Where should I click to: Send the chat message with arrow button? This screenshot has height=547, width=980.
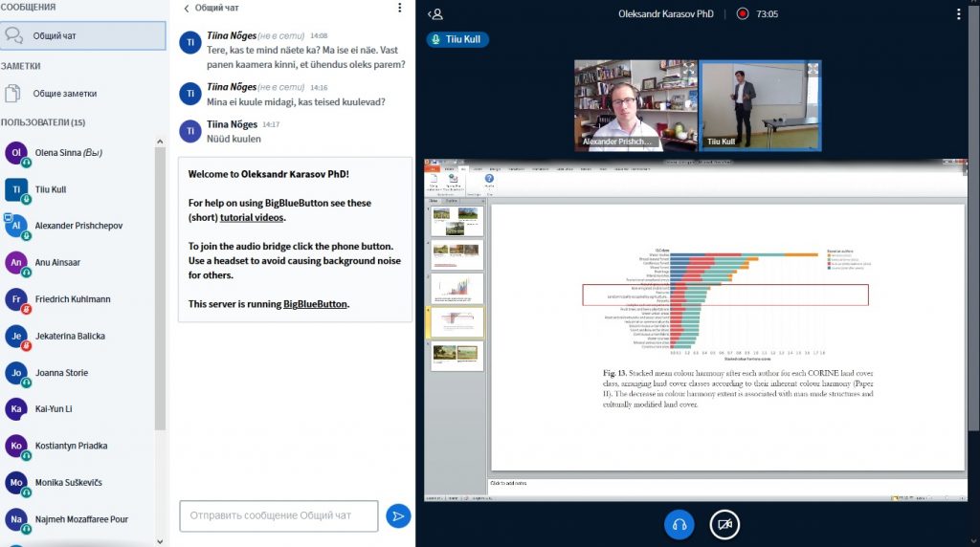point(398,516)
